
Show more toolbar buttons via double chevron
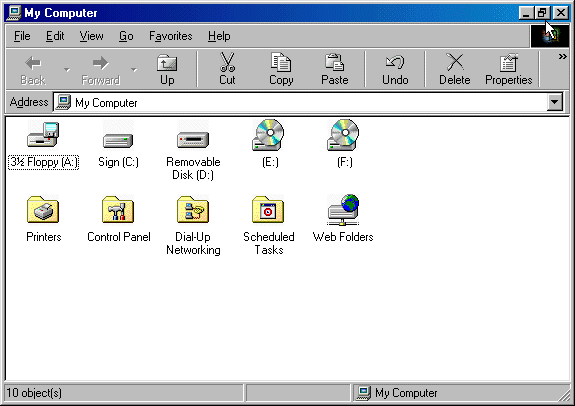tap(563, 56)
